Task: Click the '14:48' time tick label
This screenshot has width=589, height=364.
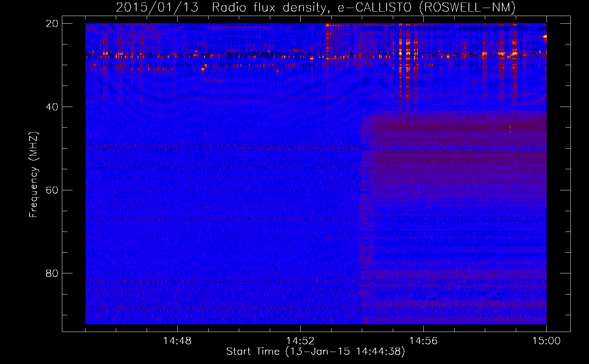Action: tap(177, 341)
